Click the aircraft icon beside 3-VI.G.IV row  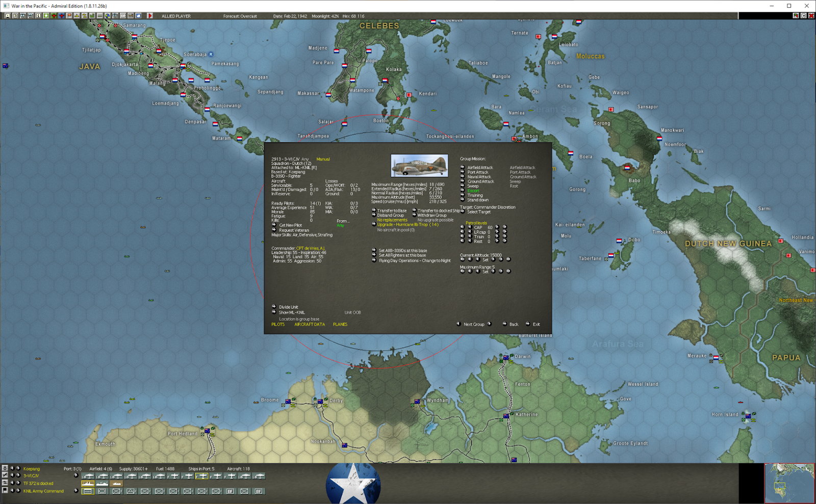pyautogui.click(x=5, y=475)
